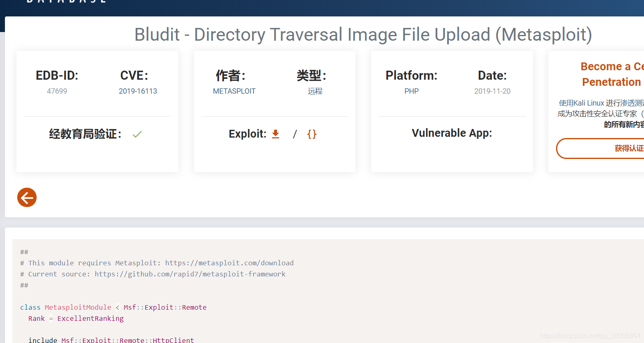The width and height of the screenshot is (644, 343).
Task: Click the date 2019-11-20
Action: [x=492, y=91]
